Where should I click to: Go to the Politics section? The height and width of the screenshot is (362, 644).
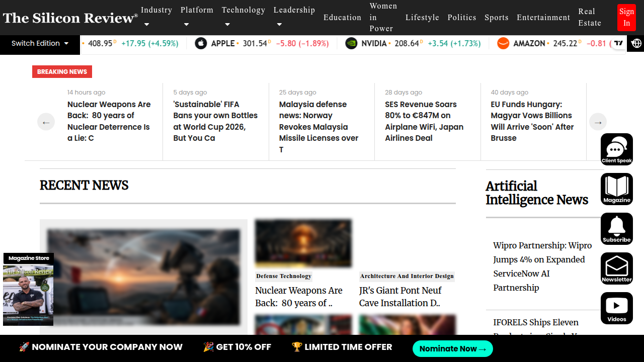pos(462,18)
